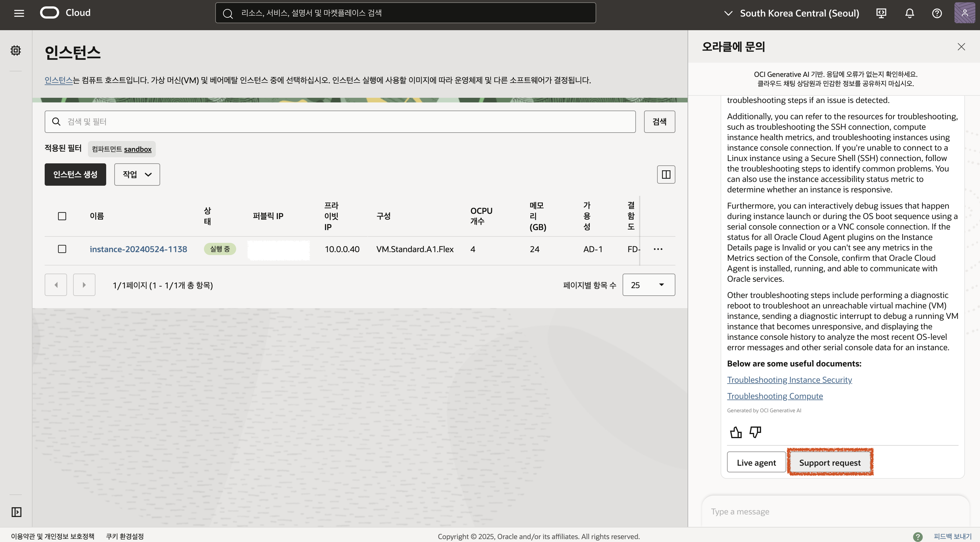Open the help question mark menu
Image resolution: width=980 pixels, height=542 pixels.
tap(937, 13)
